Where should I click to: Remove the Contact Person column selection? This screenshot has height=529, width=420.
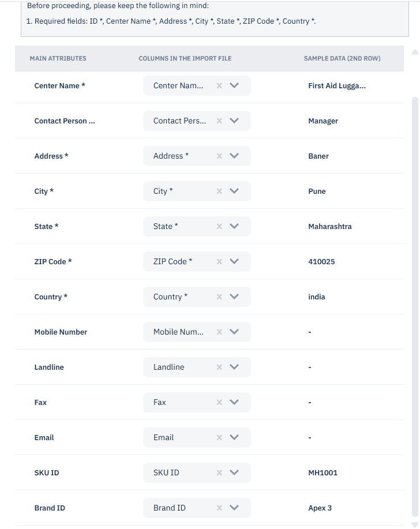219,121
